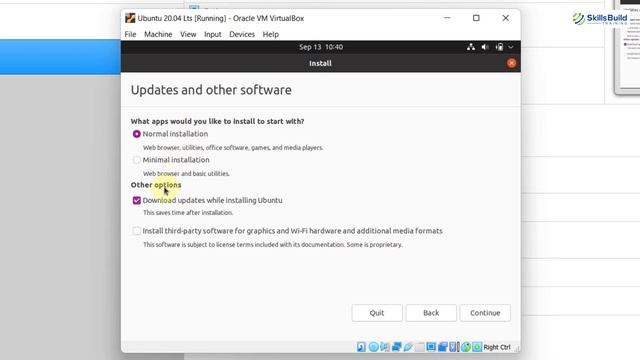Click the Right Ctrl host key label
The image size is (640, 360).
click(x=497, y=347)
